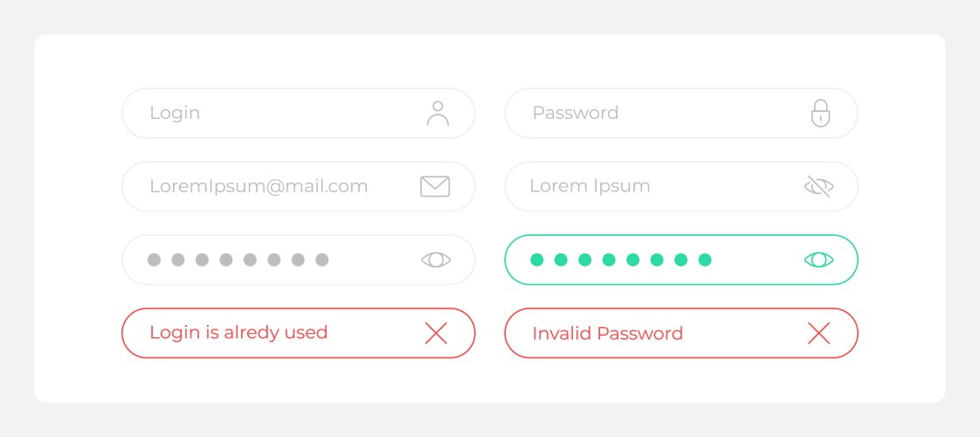
Task: Click the green masked password dots
Action: 620,260
